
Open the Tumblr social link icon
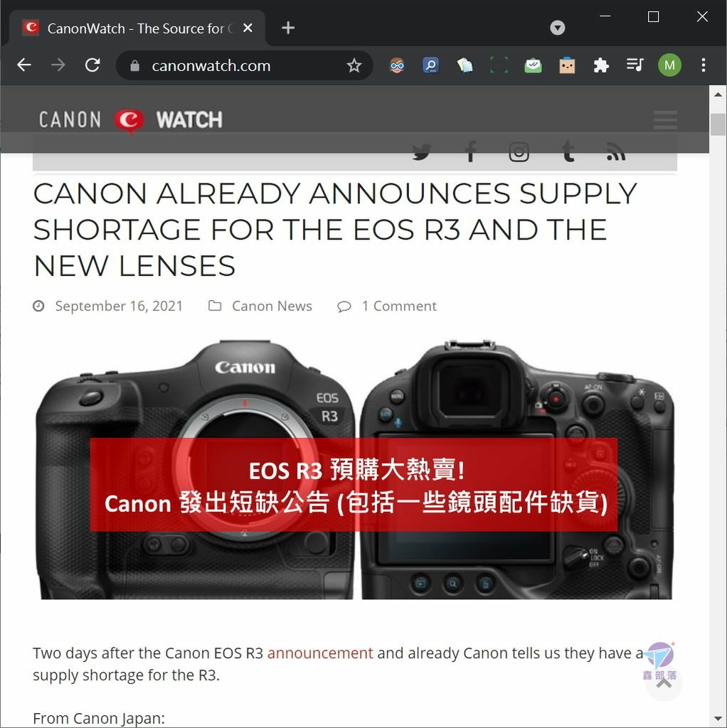[x=568, y=151]
